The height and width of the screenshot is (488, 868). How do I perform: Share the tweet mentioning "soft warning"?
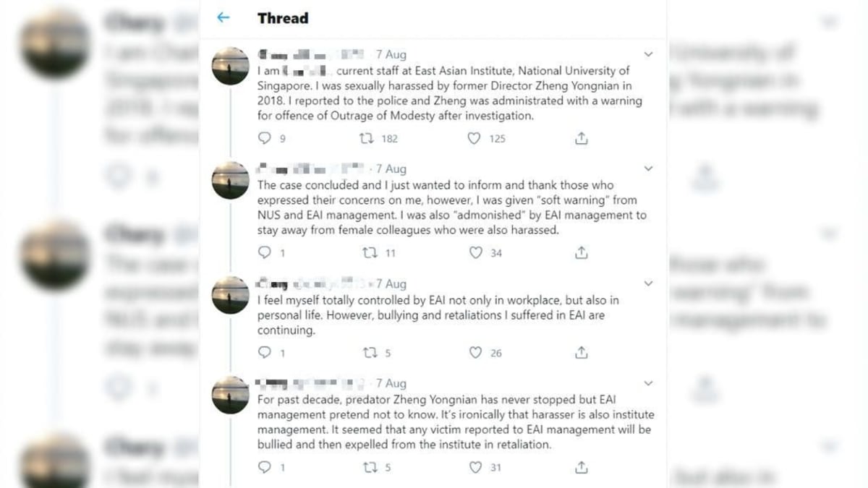coord(582,253)
